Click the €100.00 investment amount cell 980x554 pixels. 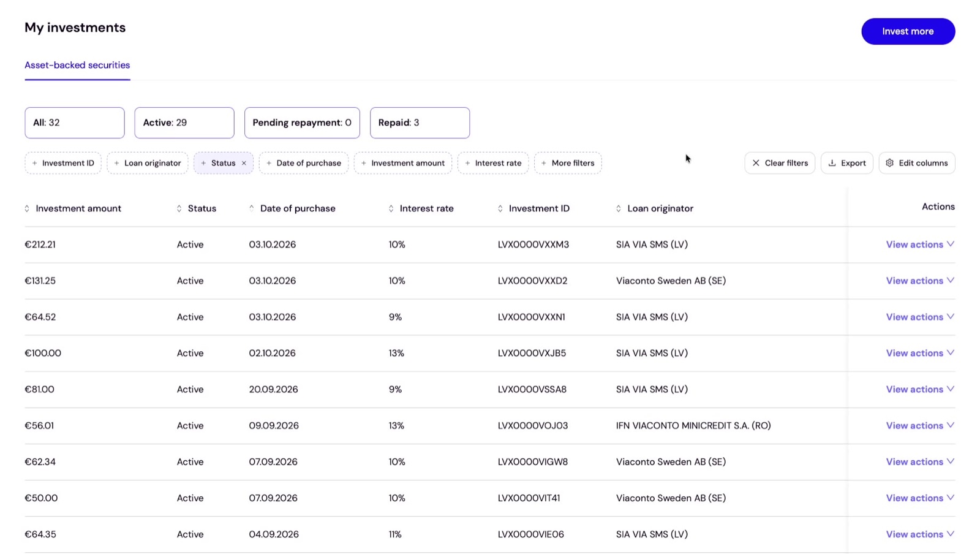tap(43, 353)
